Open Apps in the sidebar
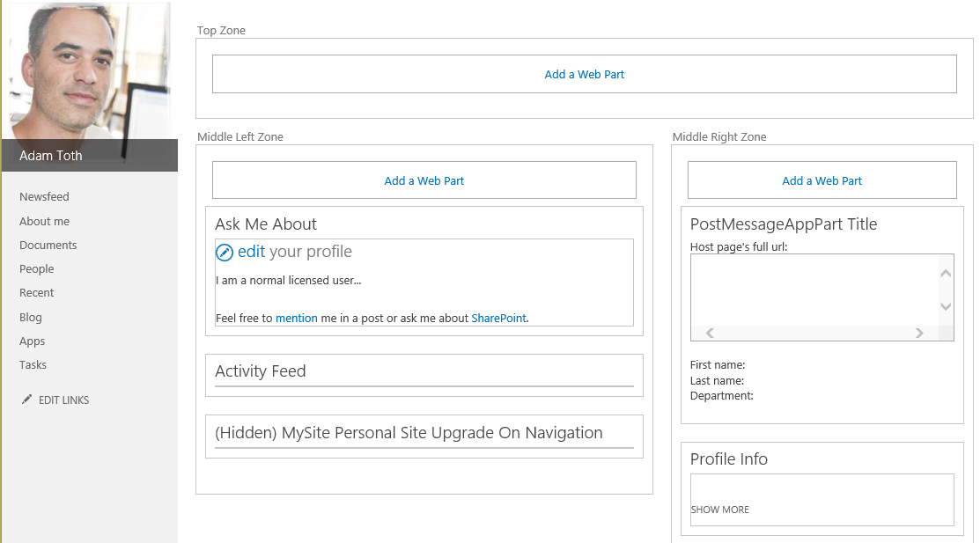 pos(32,341)
